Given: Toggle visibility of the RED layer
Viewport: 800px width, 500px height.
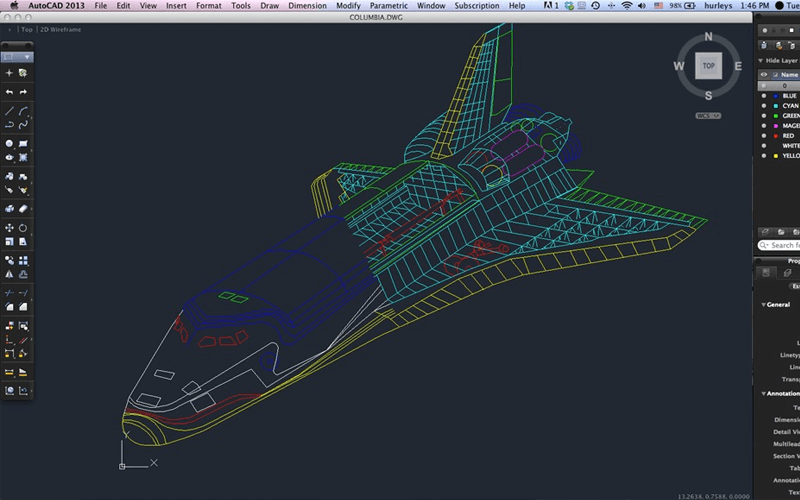Looking at the screenshot, I should (x=764, y=136).
